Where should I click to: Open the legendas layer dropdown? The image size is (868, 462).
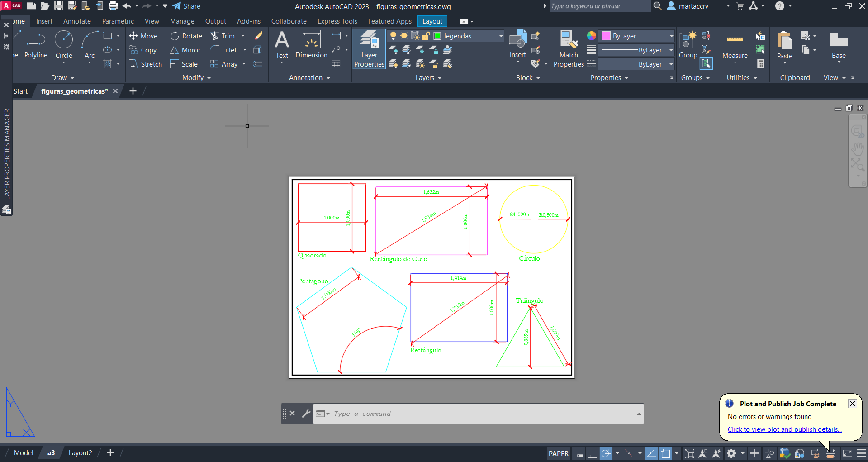(501, 36)
